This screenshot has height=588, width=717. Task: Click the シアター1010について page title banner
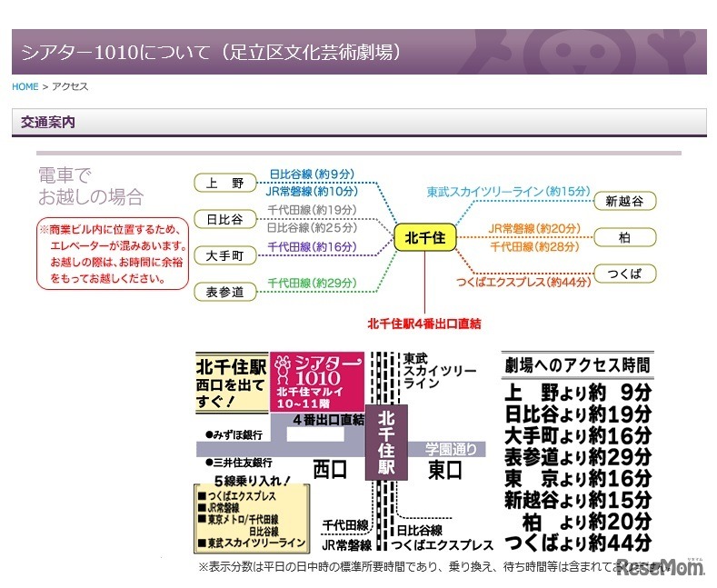(x=359, y=52)
